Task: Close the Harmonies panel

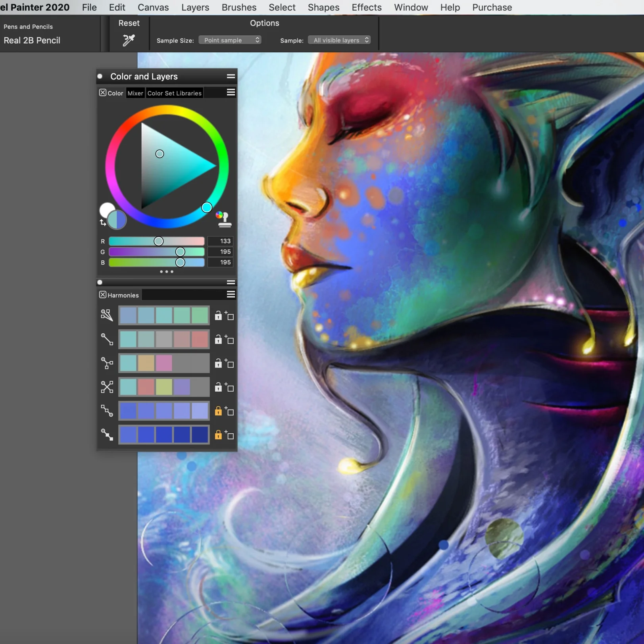Action: tap(103, 294)
